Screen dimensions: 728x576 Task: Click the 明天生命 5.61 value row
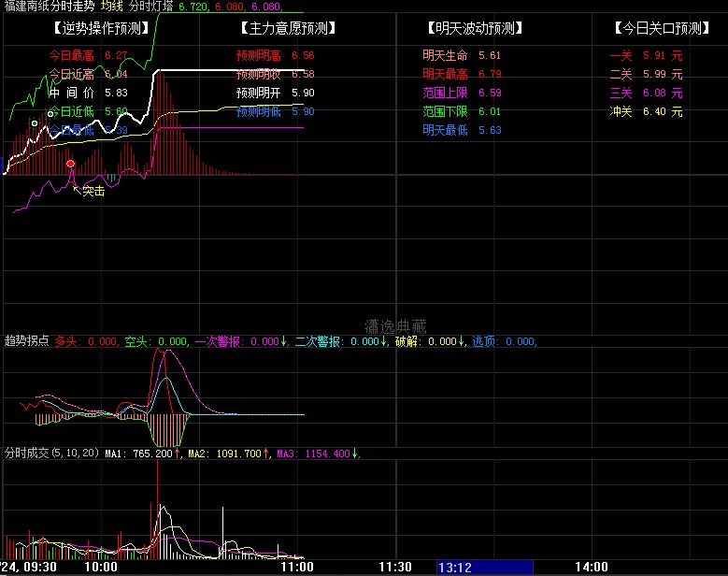click(x=462, y=55)
